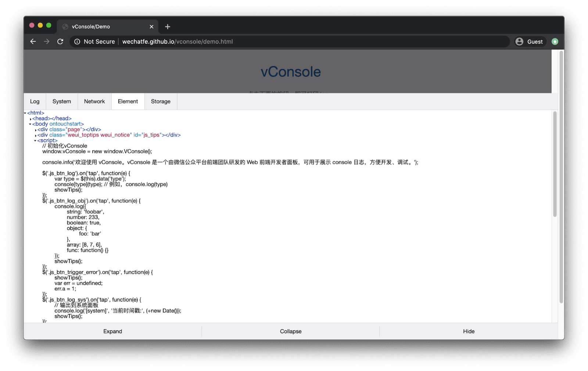Open the System panel
Image resolution: width=588 pixels, height=371 pixels.
coord(61,101)
